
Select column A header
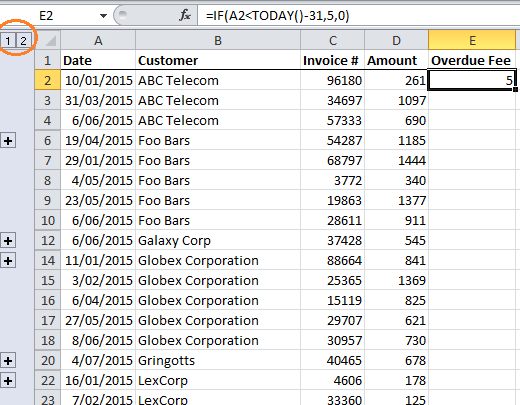pyautogui.click(x=98, y=40)
